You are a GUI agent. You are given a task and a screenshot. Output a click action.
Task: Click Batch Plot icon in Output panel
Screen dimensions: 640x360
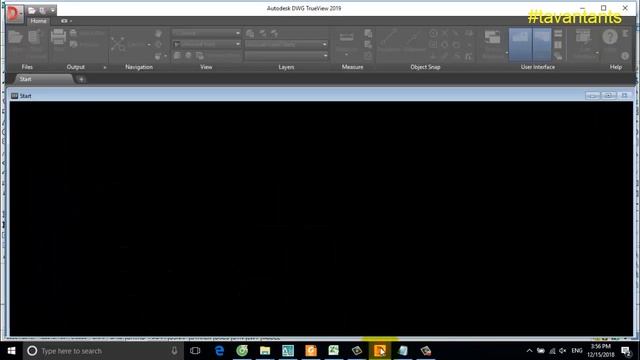coord(73,33)
